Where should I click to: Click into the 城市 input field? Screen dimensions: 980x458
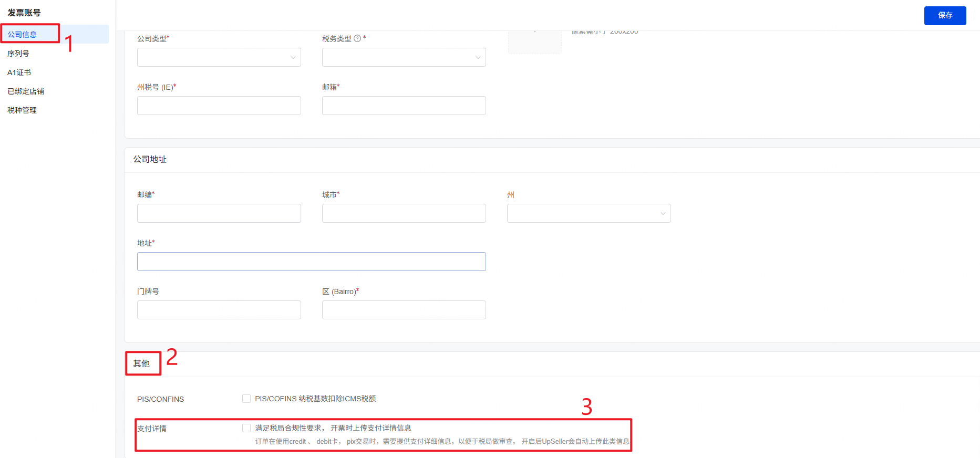[404, 213]
